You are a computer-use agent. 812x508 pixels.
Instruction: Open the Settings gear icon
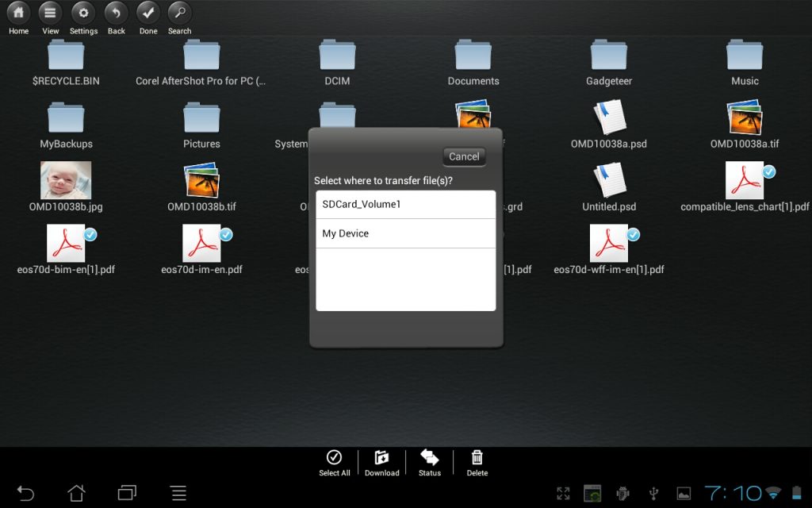coord(83,13)
